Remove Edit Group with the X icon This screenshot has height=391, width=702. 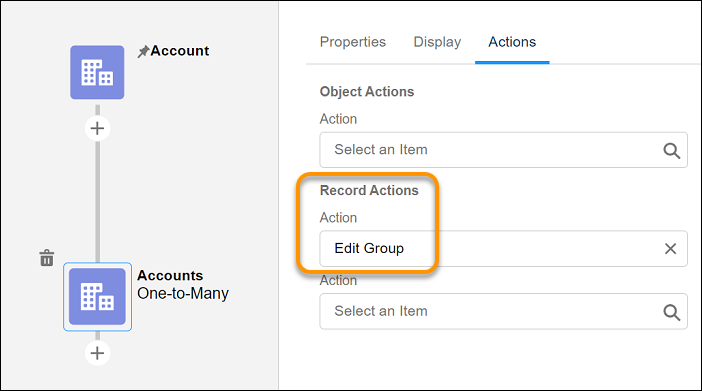(670, 249)
